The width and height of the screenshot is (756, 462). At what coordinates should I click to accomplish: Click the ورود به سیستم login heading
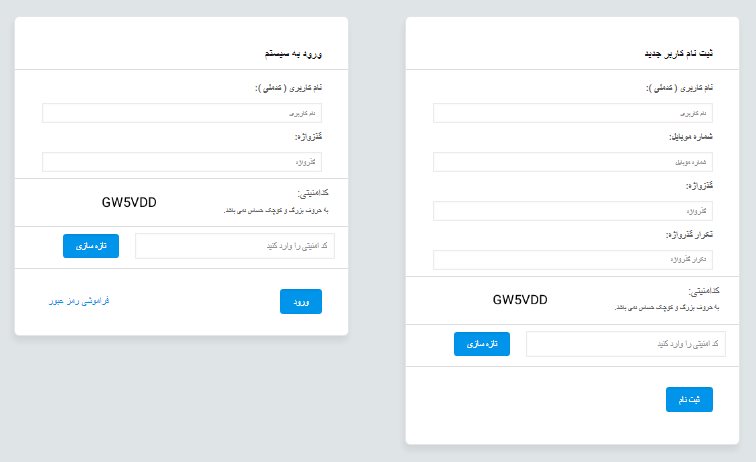[293, 54]
